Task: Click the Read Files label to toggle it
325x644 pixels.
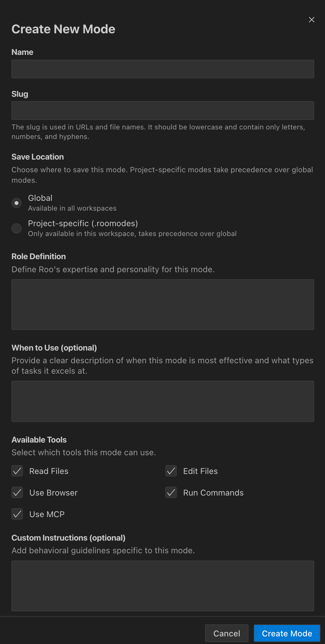Action: [x=49, y=471]
